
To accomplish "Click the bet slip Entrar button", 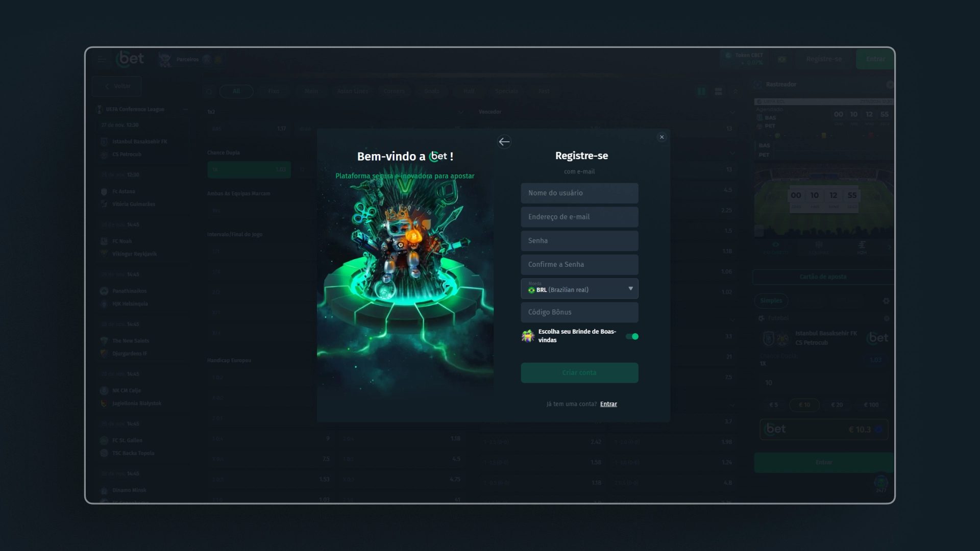I will tap(824, 463).
